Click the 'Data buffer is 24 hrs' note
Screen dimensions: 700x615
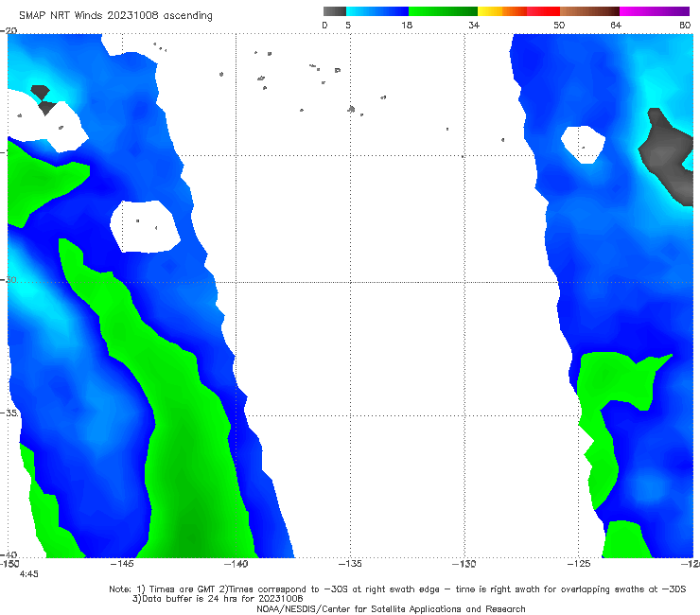pos(218,599)
